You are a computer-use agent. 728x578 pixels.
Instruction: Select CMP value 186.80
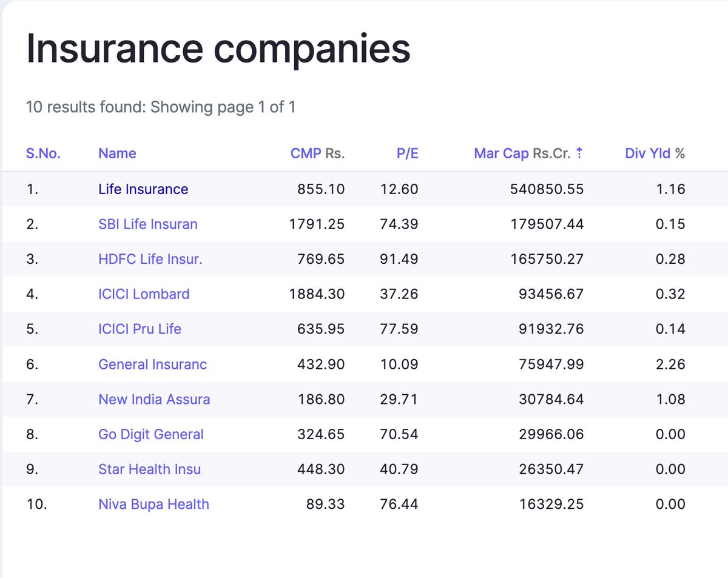tap(321, 400)
